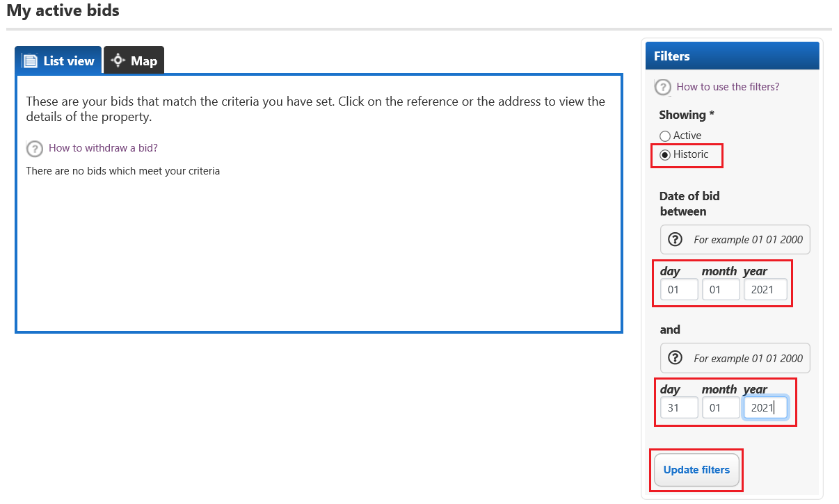This screenshot has height=504, width=839.
Task: Open the Map tab
Action: [134, 60]
